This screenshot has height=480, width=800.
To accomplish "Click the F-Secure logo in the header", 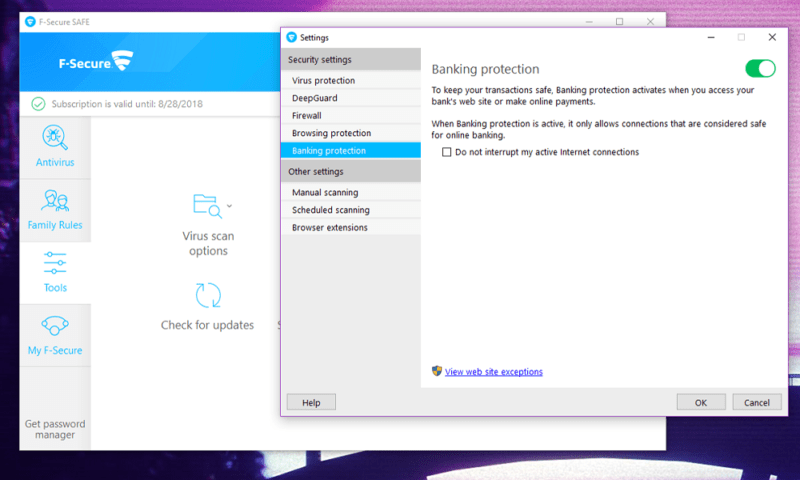I will click(x=97, y=61).
